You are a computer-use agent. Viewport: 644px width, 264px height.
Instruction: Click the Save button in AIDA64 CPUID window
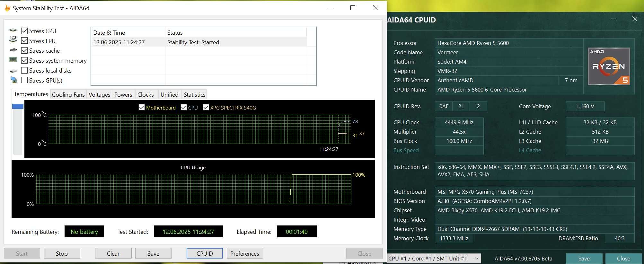[584, 259]
